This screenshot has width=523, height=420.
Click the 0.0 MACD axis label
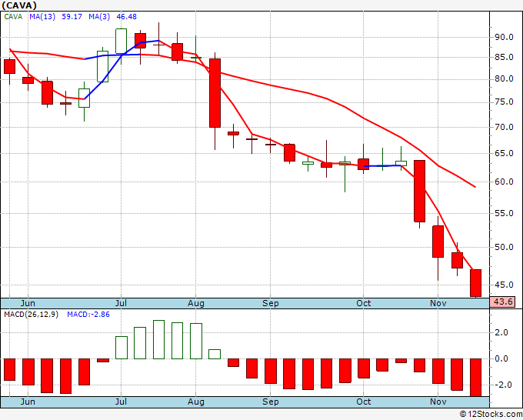(501, 359)
